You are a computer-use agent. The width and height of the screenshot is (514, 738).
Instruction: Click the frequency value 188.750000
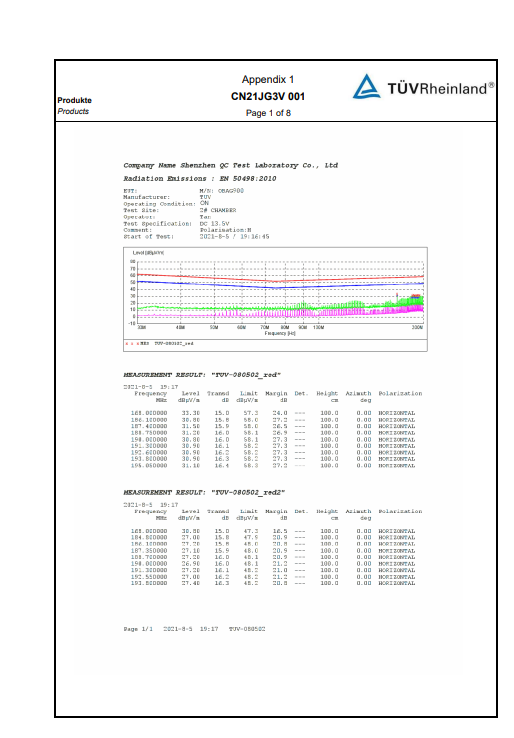[149, 433]
